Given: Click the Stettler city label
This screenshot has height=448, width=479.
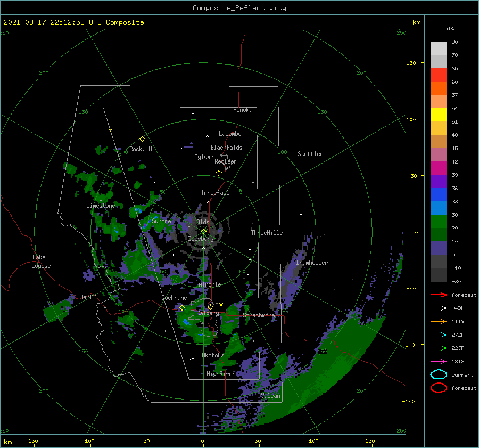Looking at the screenshot, I should (310, 154).
